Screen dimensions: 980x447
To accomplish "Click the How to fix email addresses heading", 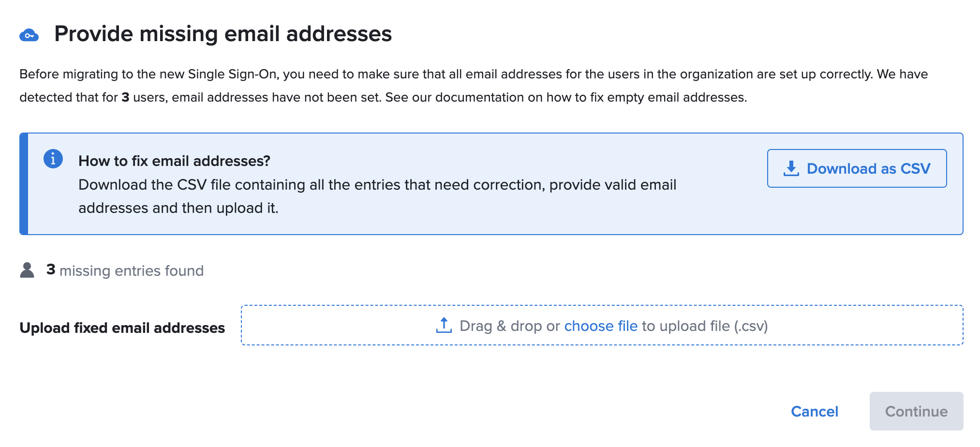I will (175, 160).
